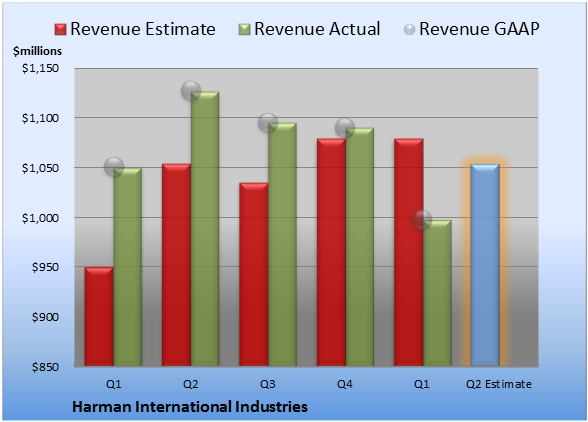Click the green Revenue Actual legend swatch
588x422 pixels.
click(x=244, y=30)
